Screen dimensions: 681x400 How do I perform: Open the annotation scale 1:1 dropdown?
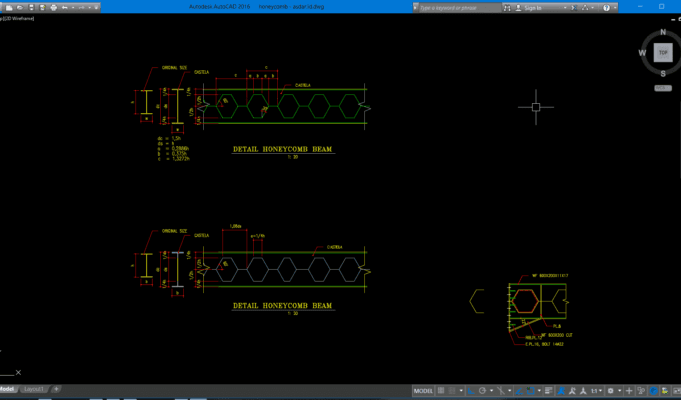coord(595,391)
